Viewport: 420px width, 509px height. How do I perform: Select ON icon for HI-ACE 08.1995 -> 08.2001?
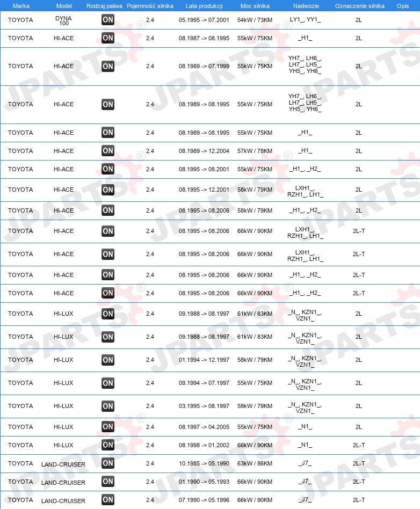[108, 169]
